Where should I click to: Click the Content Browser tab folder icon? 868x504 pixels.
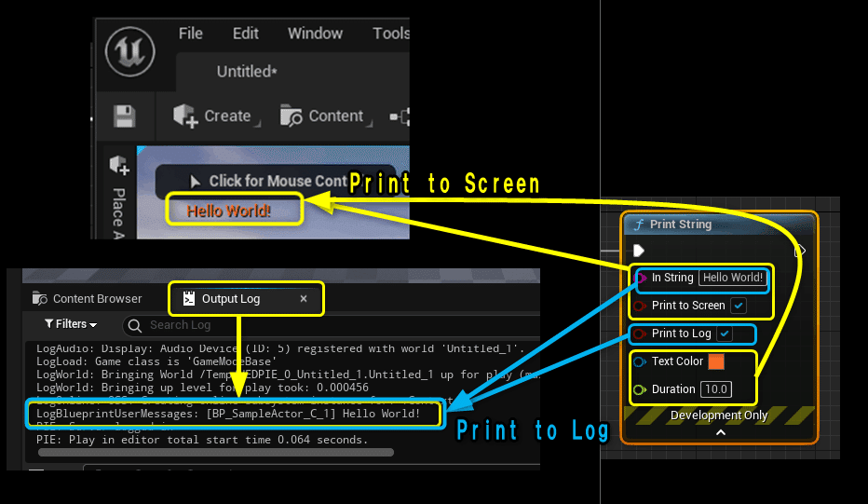[40, 299]
